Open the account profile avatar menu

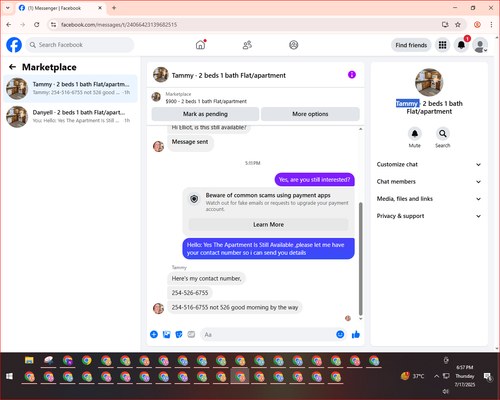(x=480, y=45)
